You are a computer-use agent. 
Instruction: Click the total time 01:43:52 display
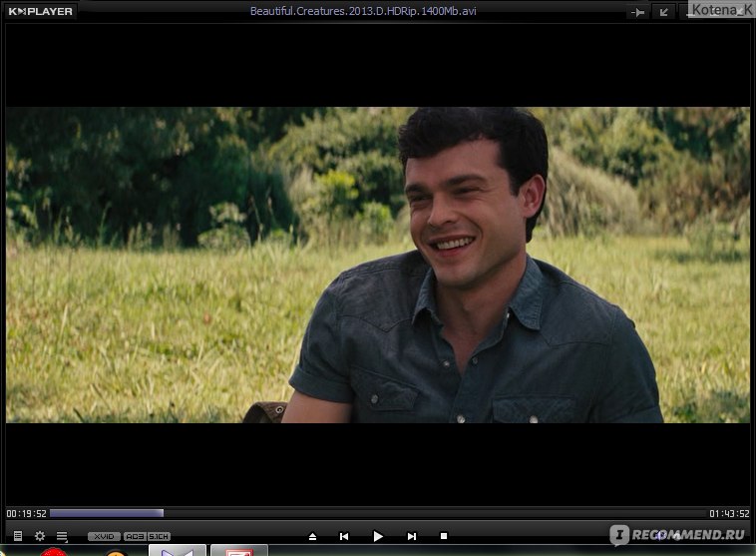click(729, 513)
